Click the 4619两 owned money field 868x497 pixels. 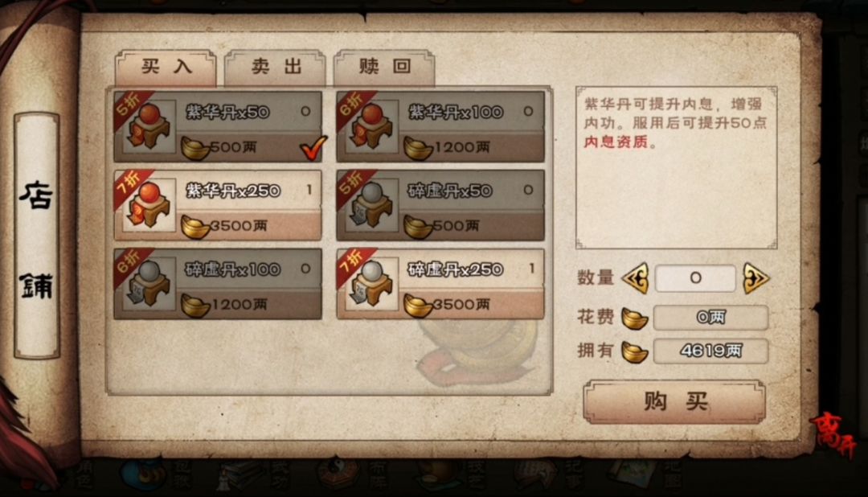point(710,351)
